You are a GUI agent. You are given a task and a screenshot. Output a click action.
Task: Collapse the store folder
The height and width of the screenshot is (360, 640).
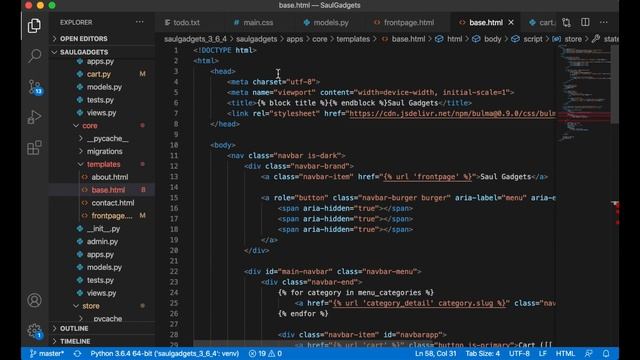(x=91, y=306)
